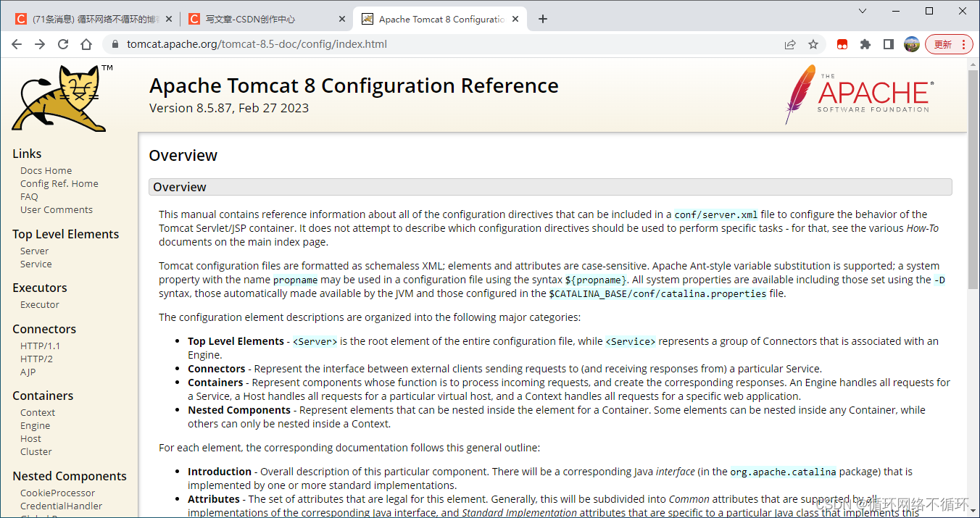Open the Extensions puzzle menu
The height and width of the screenshot is (518, 980).
pyautogui.click(x=865, y=44)
